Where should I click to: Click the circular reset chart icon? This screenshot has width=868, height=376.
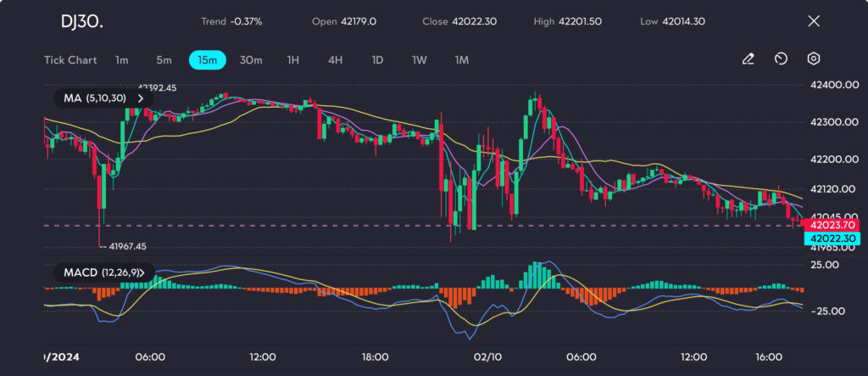click(x=781, y=59)
